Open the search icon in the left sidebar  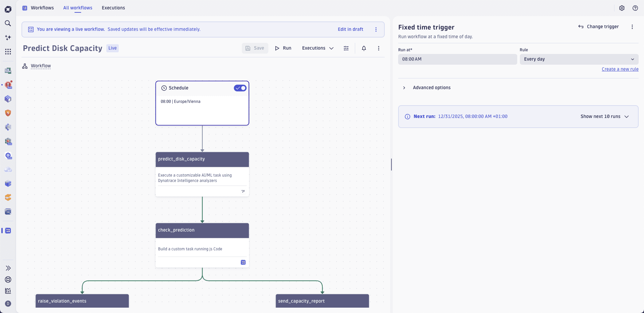point(8,23)
